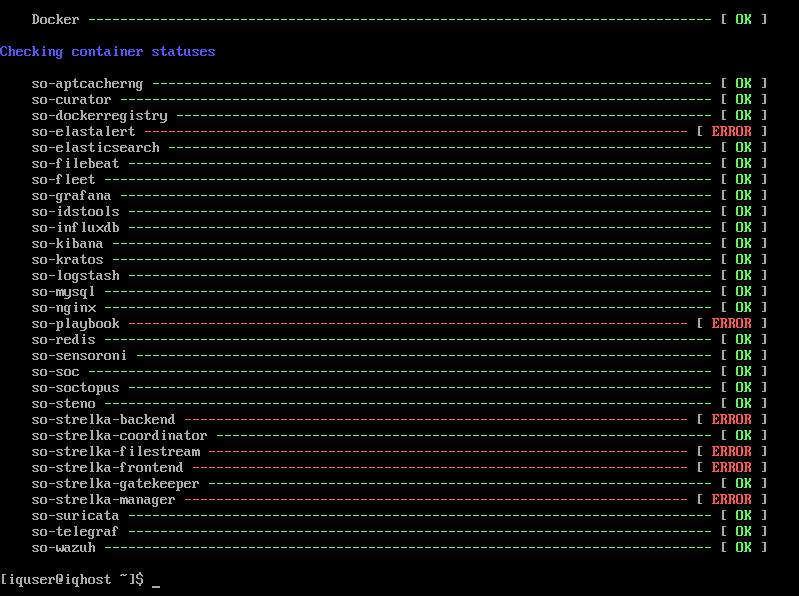799x597 pixels.
Task: Select the Docker service name text
Action: pos(56,19)
